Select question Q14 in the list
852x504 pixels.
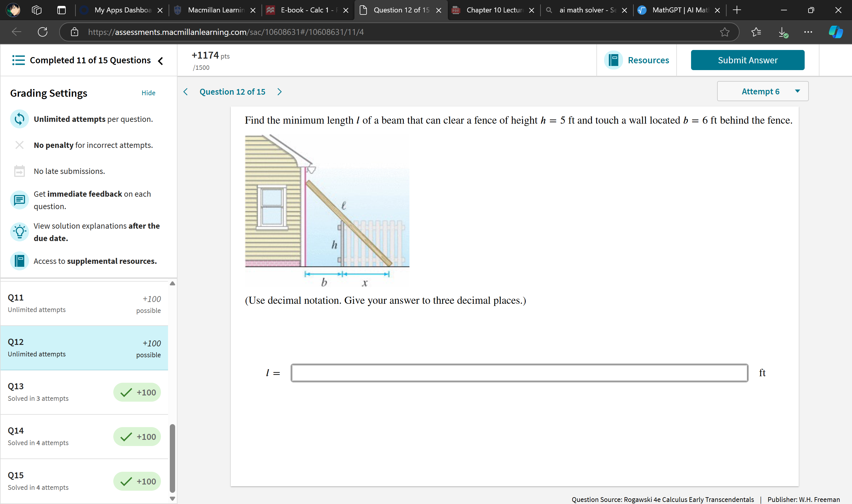(x=84, y=436)
